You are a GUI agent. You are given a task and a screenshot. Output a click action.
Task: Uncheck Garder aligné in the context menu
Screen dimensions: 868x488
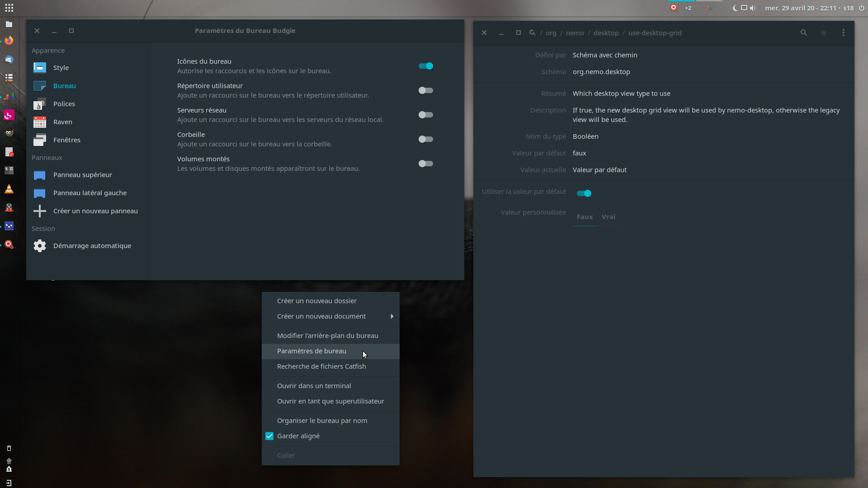[x=270, y=436]
